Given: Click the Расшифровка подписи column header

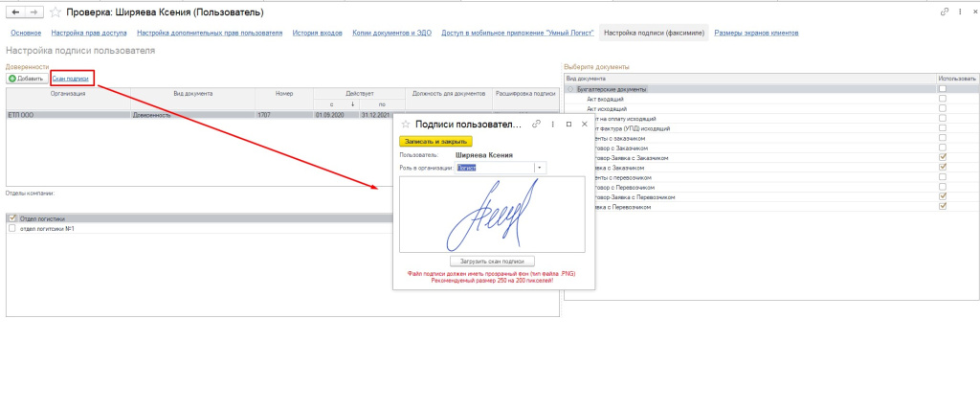Looking at the screenshot, I should (525, 93).
